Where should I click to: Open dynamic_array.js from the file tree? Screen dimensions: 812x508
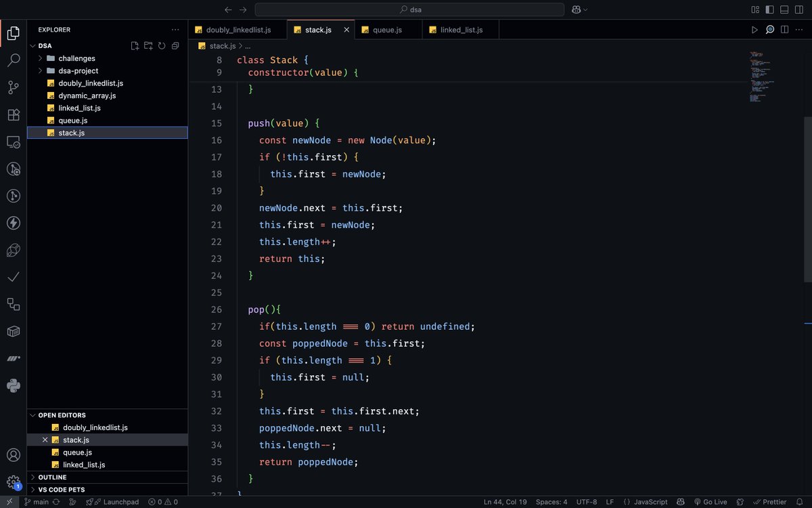click(x=108, y=96)
